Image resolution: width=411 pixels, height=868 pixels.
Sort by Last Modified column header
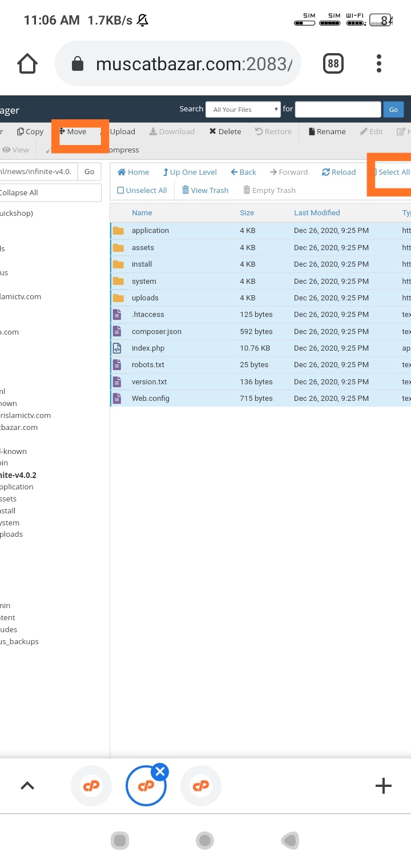(317, 212)
